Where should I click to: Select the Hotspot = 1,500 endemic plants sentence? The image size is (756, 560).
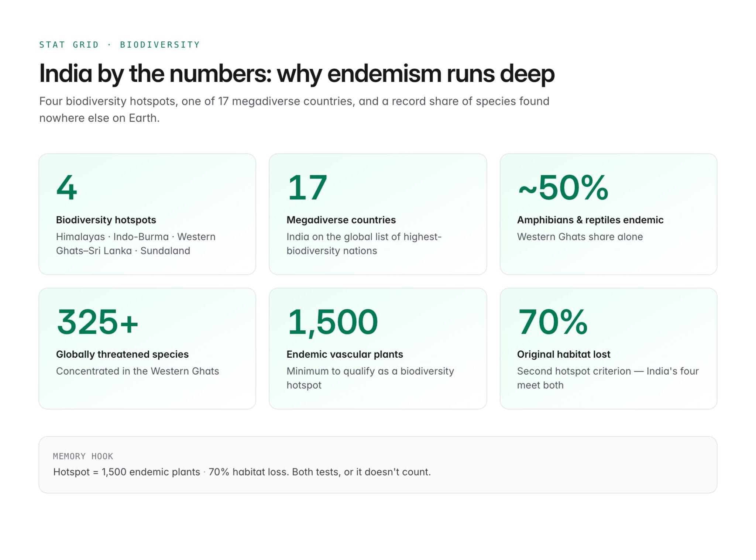click(x=242, y=472)
